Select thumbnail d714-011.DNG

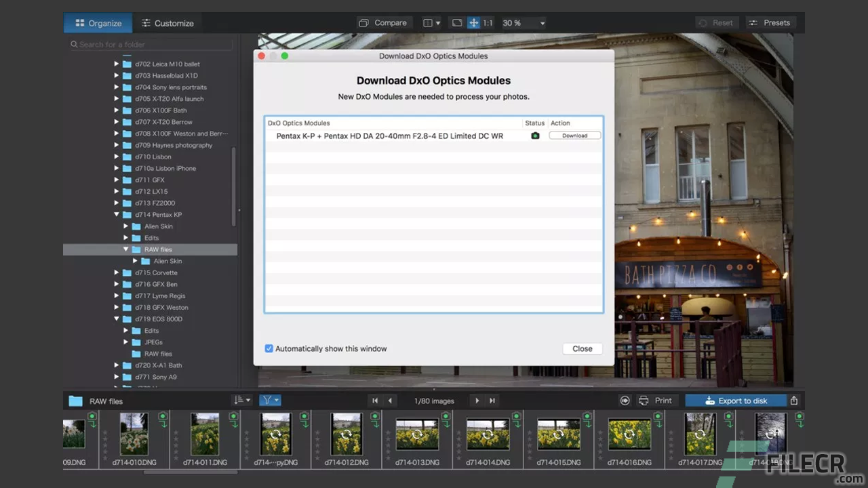[205, 434]
